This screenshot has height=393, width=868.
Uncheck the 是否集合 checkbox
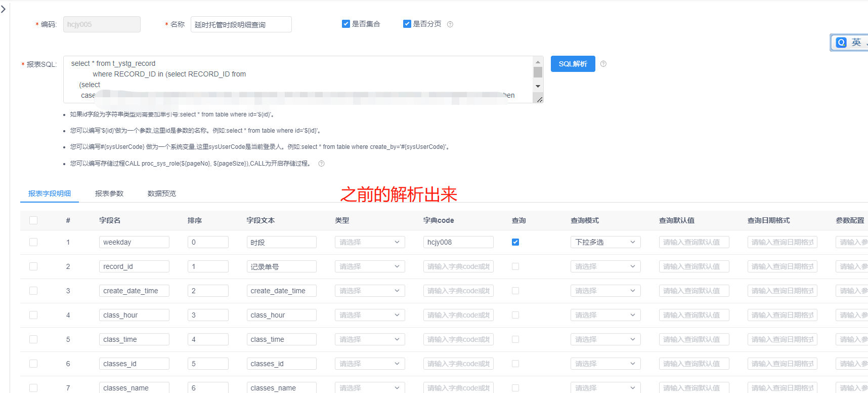pos(346,24)
